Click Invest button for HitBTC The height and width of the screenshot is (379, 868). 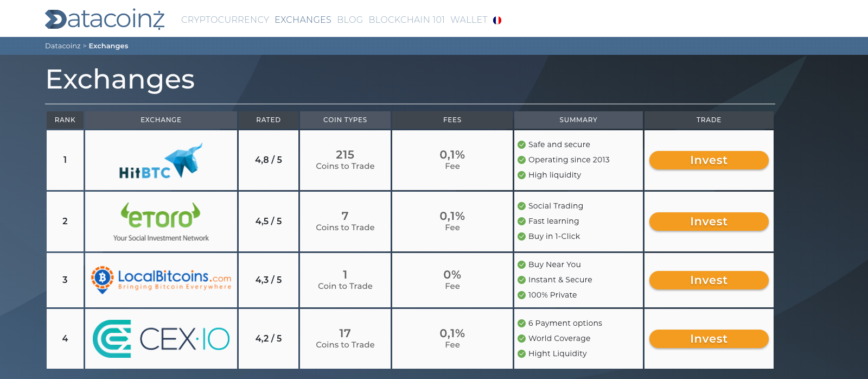[709, 160]
